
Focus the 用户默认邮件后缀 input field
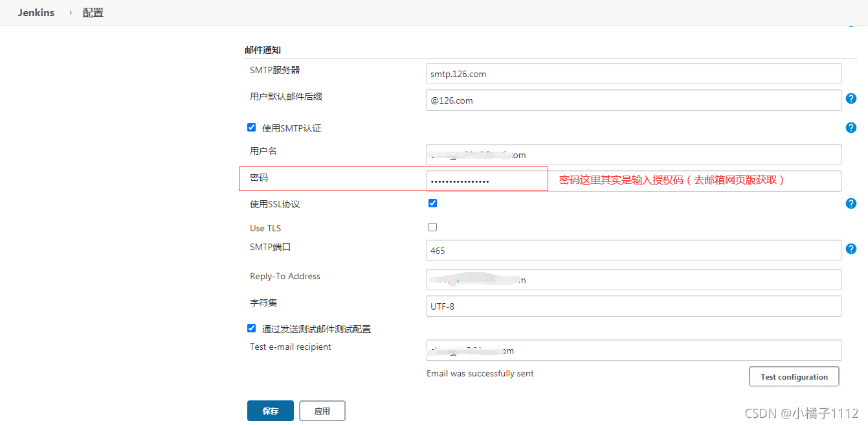point(634,100)
